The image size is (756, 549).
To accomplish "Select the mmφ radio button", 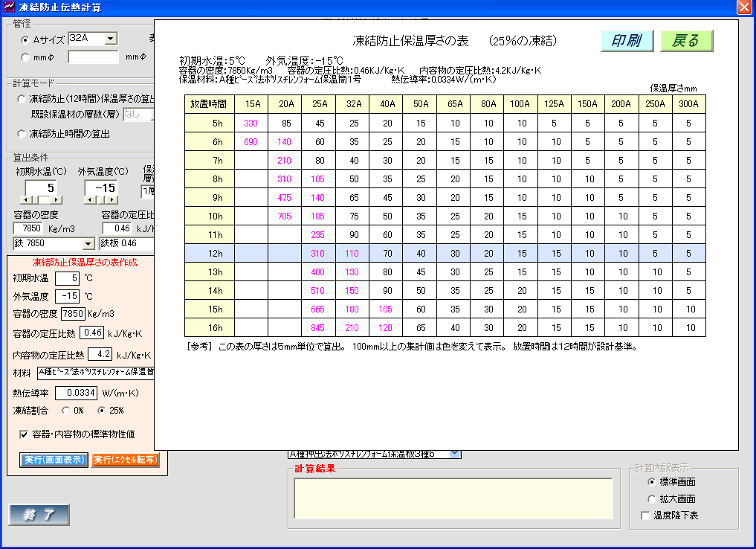I will click(x=25, y=57).
